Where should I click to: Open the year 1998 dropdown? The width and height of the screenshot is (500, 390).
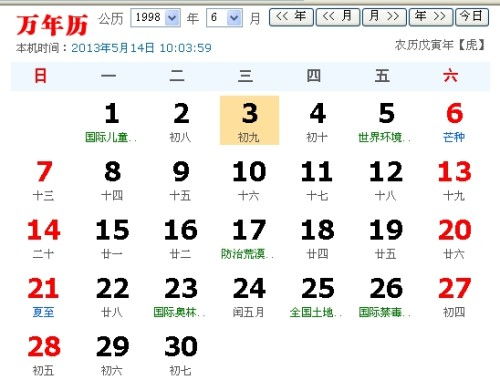(x=155, y=17)
